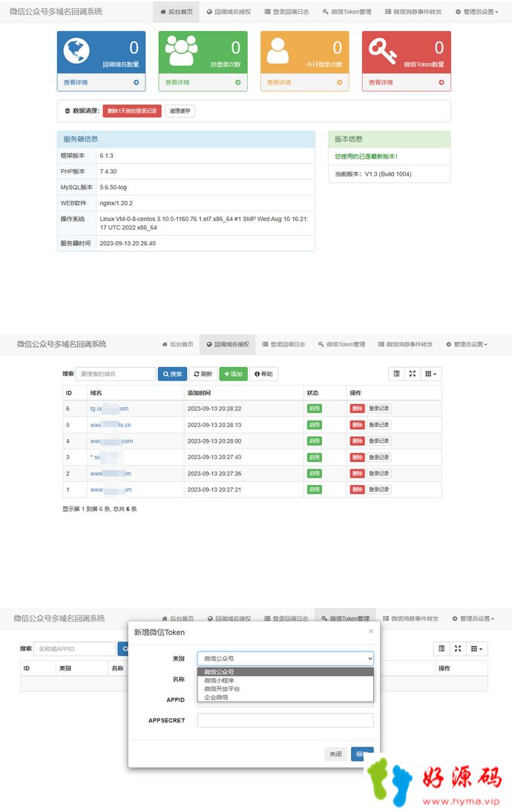Screen dimensions: 512x812
Task: Open 微信消息事件转发 on the dashboard navbar
Action: click(413, 11)
